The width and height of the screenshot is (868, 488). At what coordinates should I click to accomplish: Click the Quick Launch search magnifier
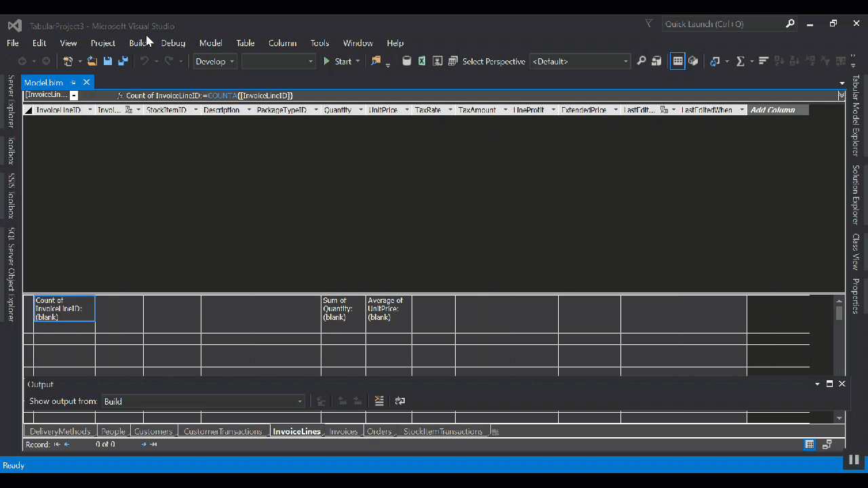point(789,24)
